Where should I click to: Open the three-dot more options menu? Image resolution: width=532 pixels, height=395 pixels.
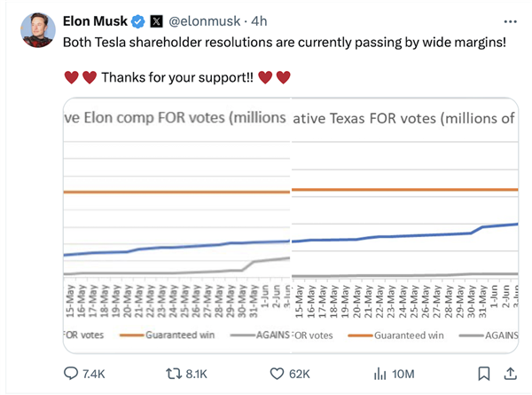(x=509, y=20)
